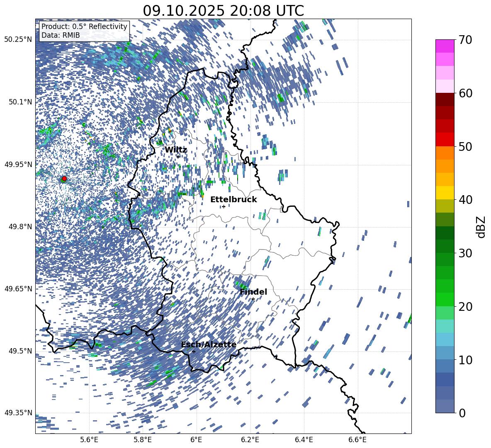
Task: Click the Esch/Alzette location cross marker
Action: [x=194, y=351]
